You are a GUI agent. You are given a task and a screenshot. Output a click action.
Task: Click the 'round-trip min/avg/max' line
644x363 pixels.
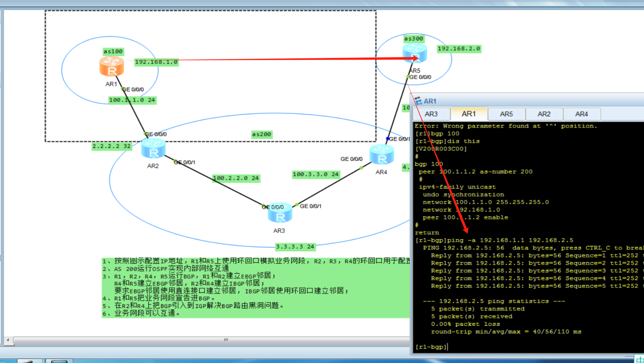506,332
